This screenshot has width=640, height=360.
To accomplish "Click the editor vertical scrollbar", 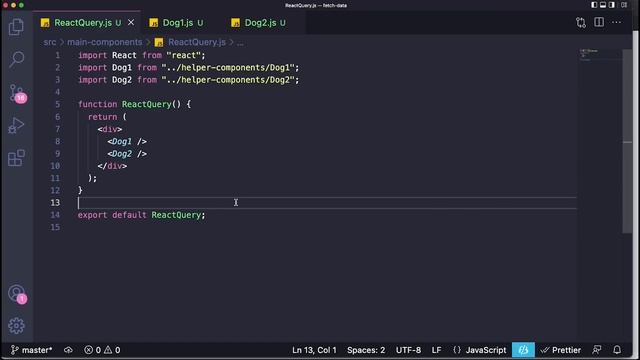I will coord(627,141).
